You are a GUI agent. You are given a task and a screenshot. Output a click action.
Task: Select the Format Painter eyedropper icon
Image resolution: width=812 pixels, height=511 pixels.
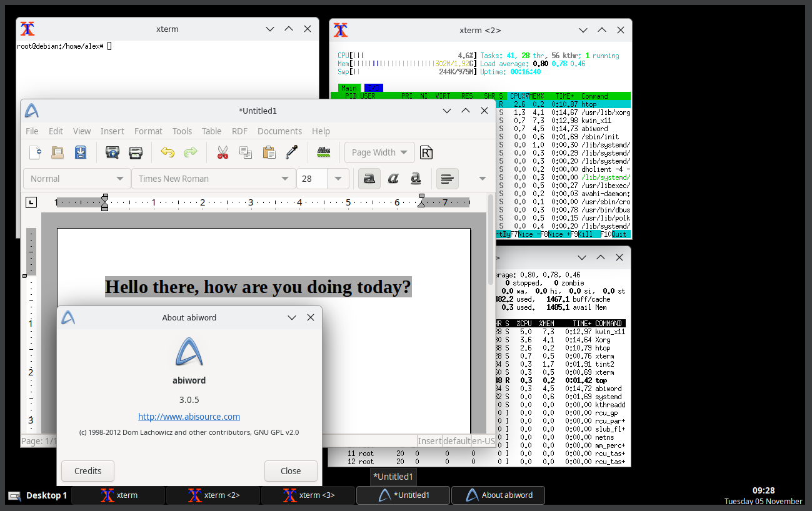292,152
